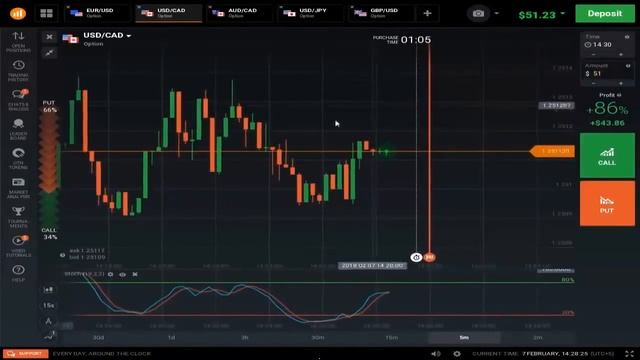Image resolution: width=640 pixels, height=360 pixels.
Task: Click the orange Support button
Action: click(x=25, y=353)
